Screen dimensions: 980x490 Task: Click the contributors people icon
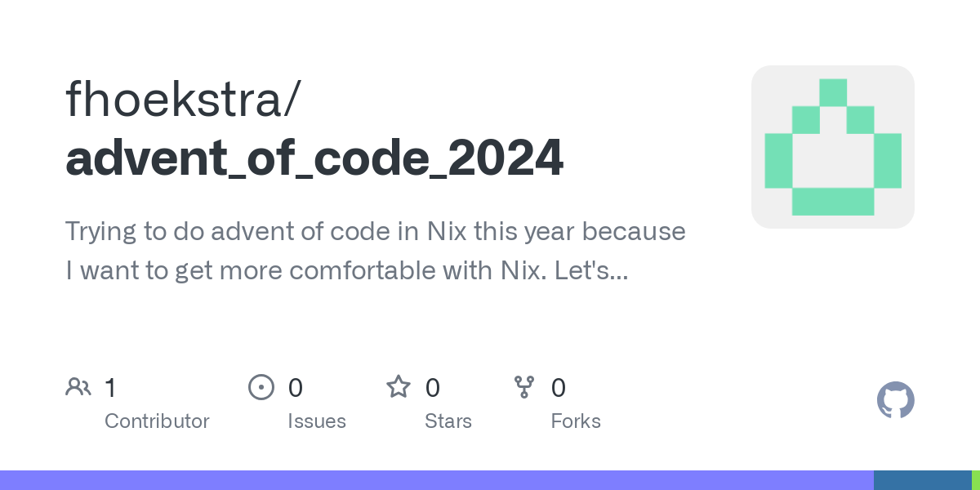78,387
